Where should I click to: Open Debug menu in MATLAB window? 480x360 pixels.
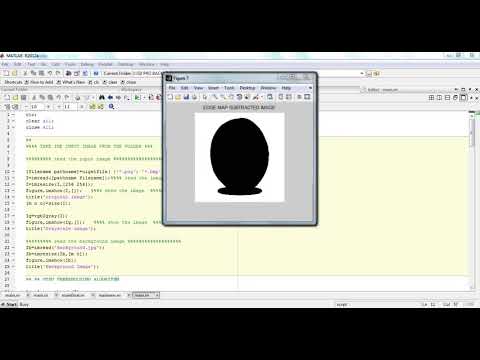[x=87, y=64]
